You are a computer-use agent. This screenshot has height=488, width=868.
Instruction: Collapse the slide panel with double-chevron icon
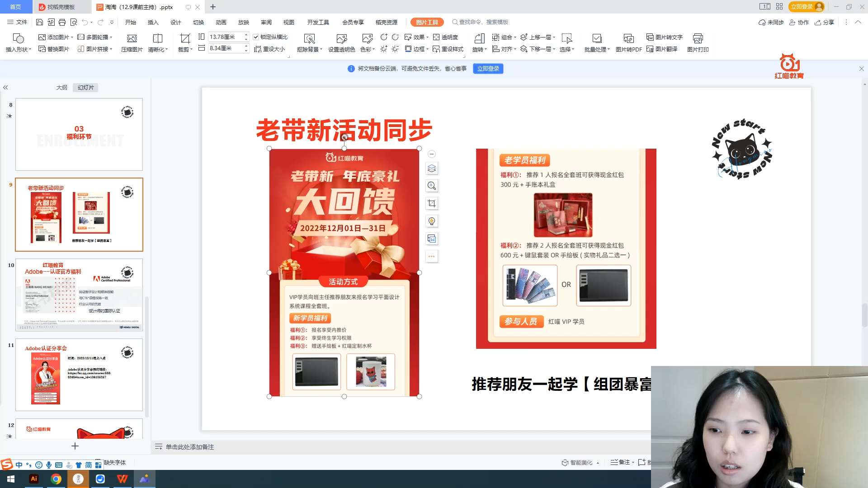pyautogui.click(x=5, y=88)
